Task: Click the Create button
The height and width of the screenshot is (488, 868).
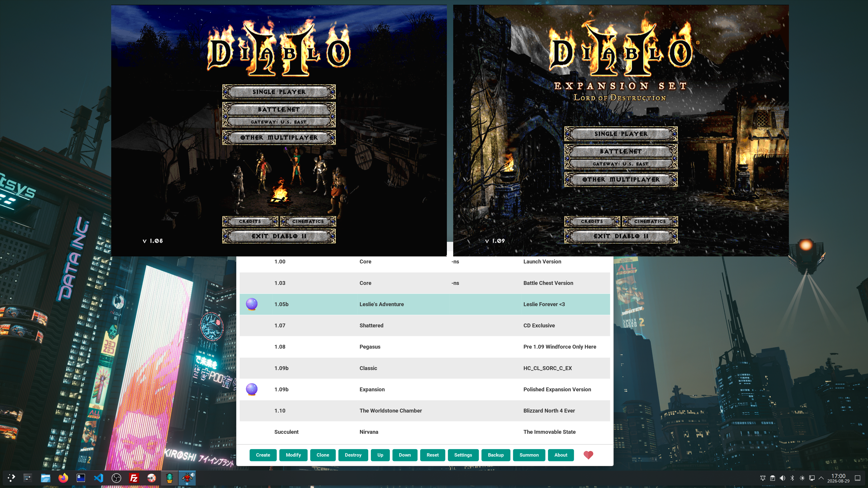Action: (263, 455)
